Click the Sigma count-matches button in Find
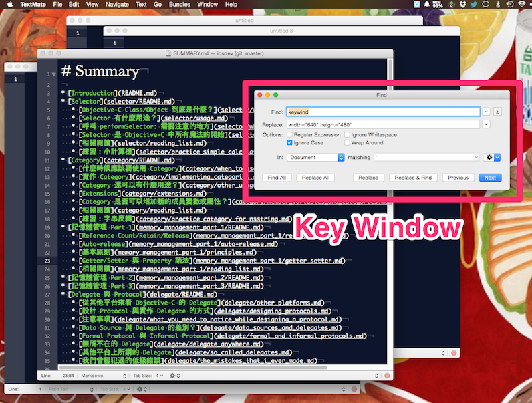The height and width of the screenshot is (403, 532). point(497,112)
